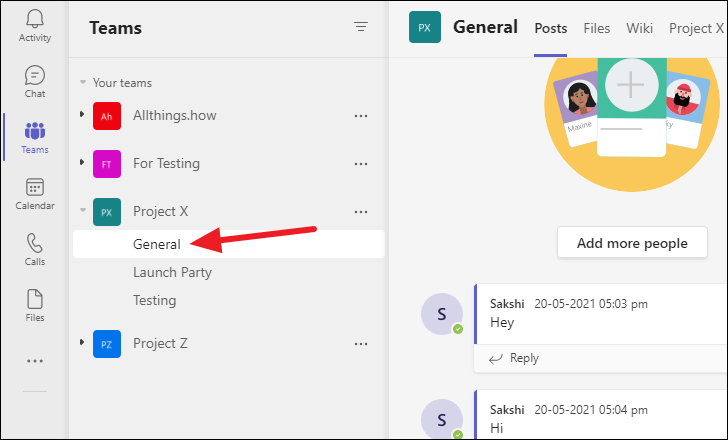
Task: Open the Launch Party channel
Action: coord(172,272)
